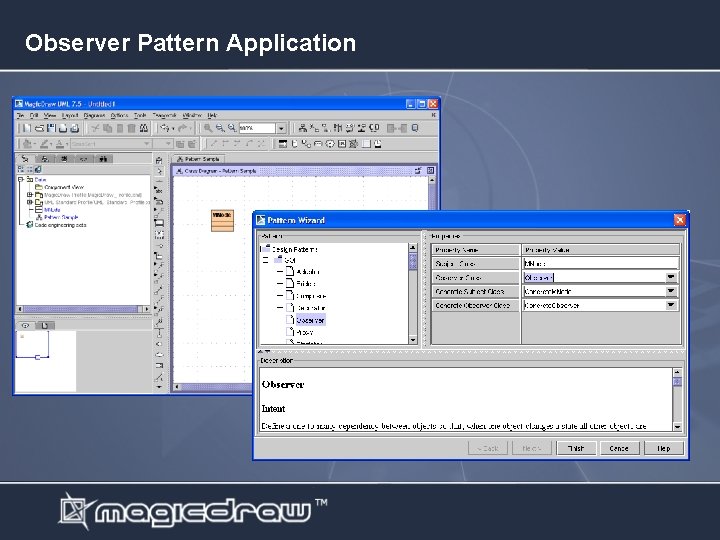This screenshot has width=720, height=540.
Task: Select the Bridge pattern in wizard tree
Action: pos(306,284)
